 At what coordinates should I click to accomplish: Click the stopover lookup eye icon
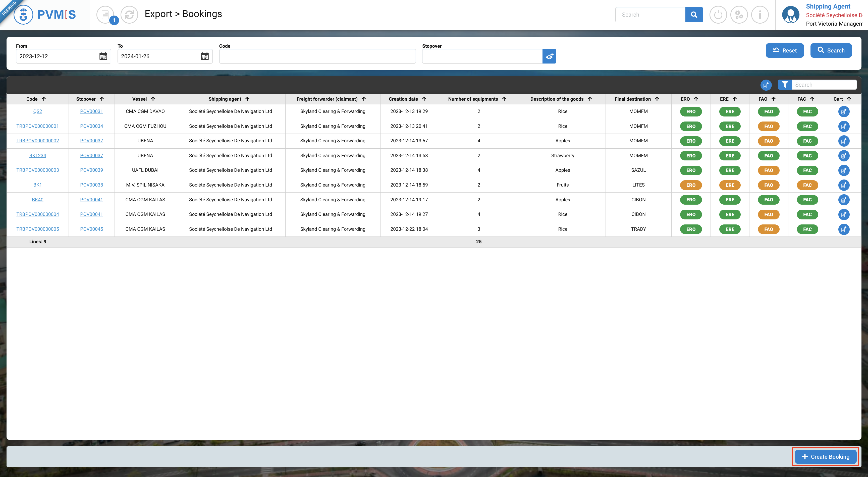pos(549,56)
